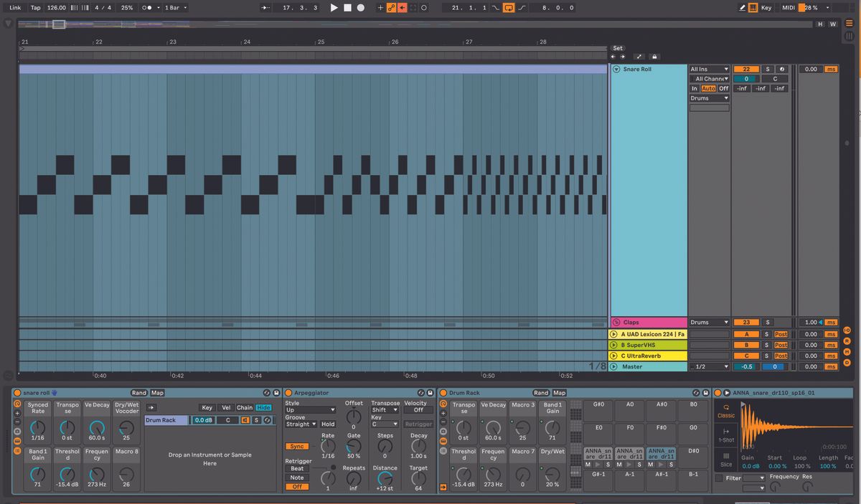Screen dimensions: 861x504
Task: Click the Stop button in the transport
Action: click(347, 8)
